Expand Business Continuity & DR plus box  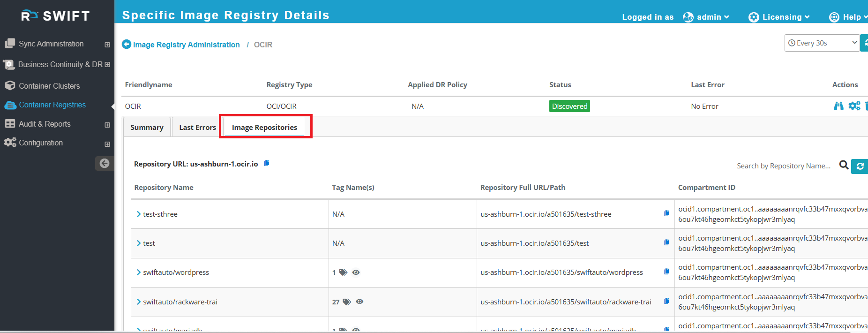pos(107,64)
